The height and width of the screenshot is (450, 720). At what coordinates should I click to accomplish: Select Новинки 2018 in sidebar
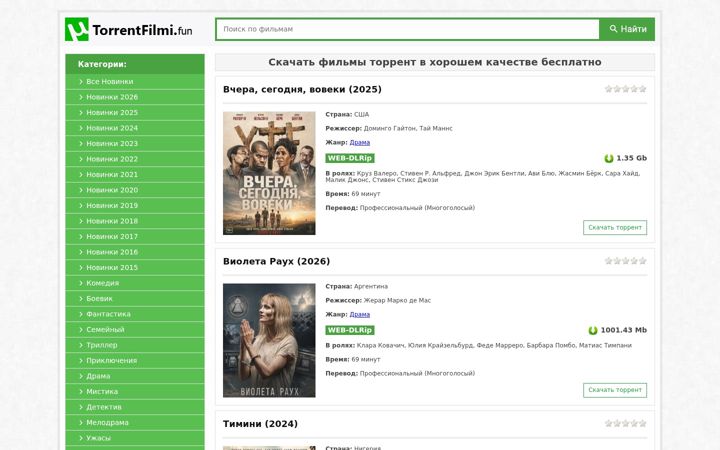[135, 221]
